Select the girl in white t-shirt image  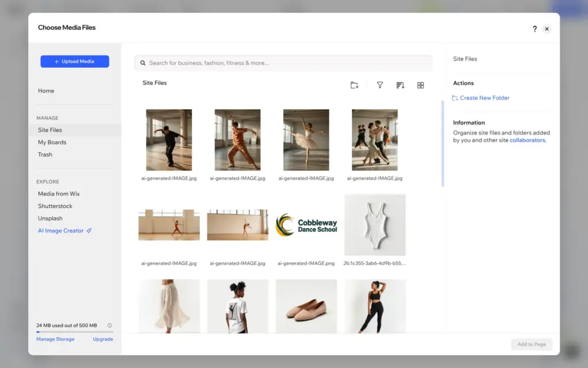pos(237,306)
